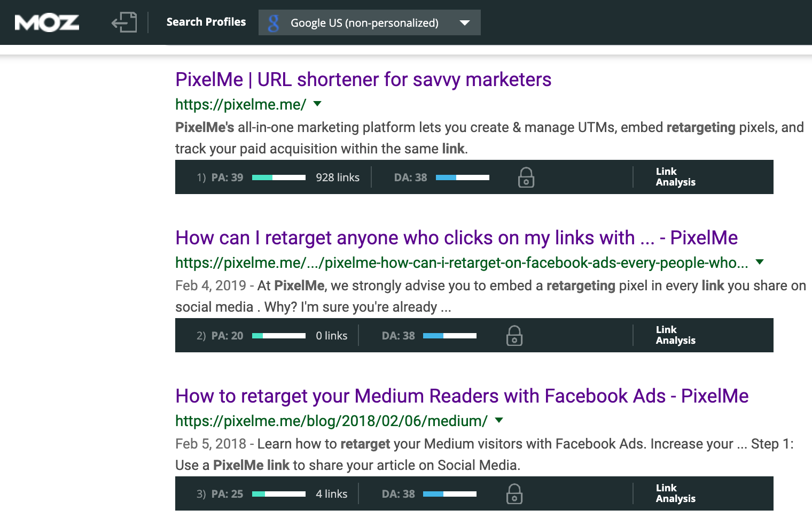Viewport: 812px width, 525px height.
Task: Click the 928 links count
Action: 338,177
